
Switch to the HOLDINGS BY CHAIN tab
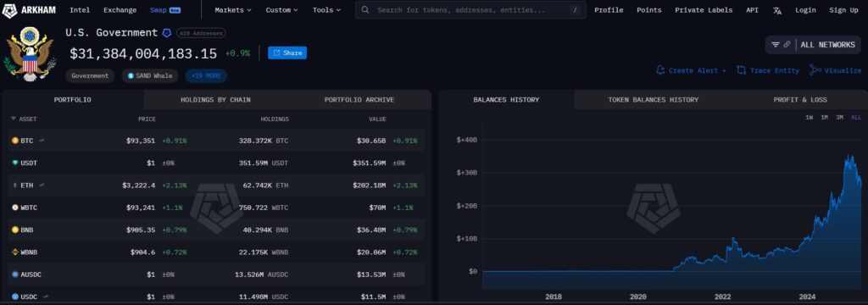tap(215, 100)
